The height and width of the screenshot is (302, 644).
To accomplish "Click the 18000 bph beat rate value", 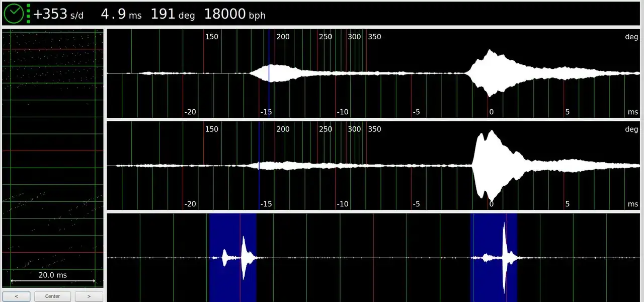I will [234, 15].
